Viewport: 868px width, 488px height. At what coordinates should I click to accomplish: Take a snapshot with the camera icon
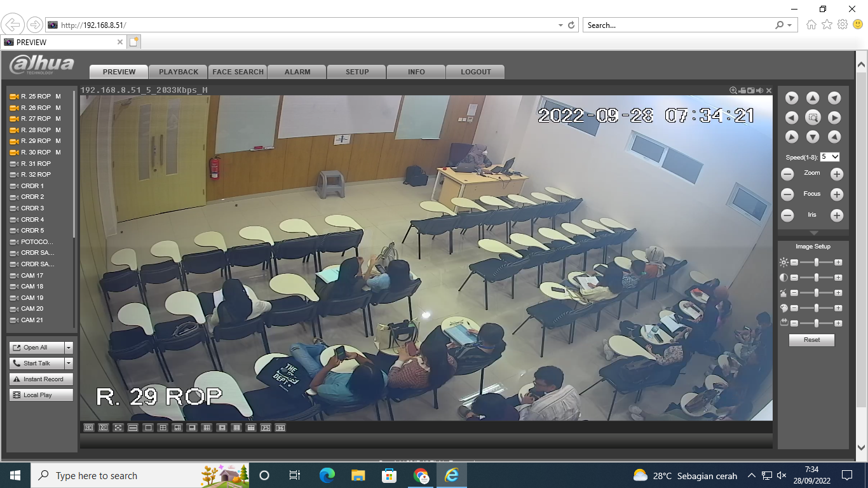pyautogui.click(x=751, y=90)
